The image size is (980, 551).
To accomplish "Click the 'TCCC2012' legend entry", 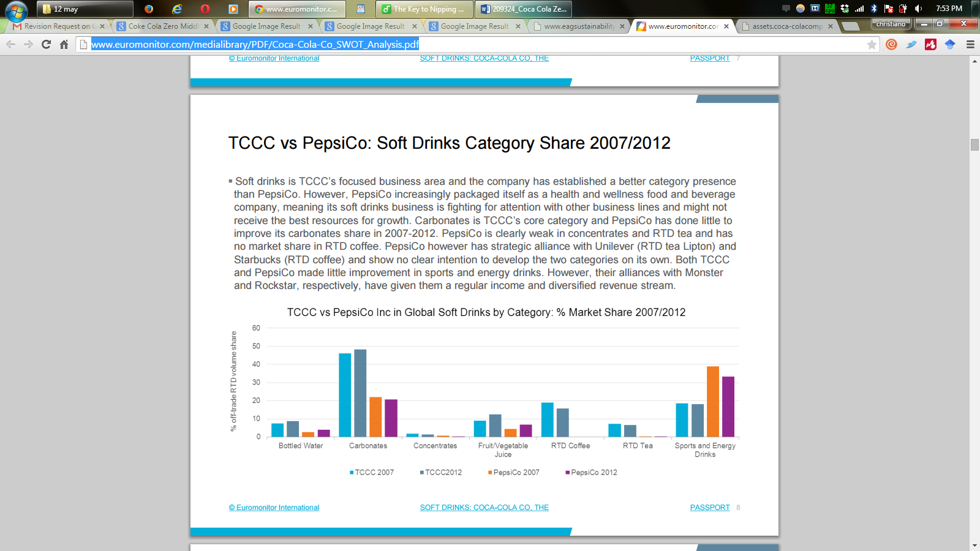I will (441, 473).
